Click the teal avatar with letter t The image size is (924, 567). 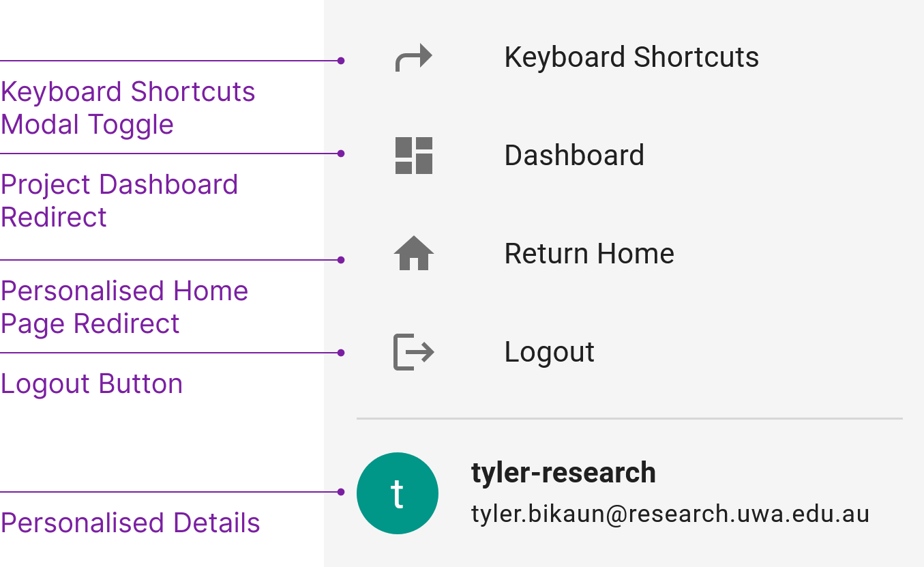coord(398,493)
